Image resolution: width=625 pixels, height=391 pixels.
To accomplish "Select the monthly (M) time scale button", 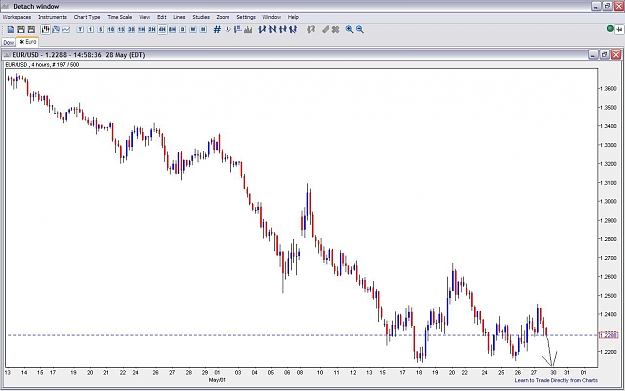I will [x=203, y=29].
